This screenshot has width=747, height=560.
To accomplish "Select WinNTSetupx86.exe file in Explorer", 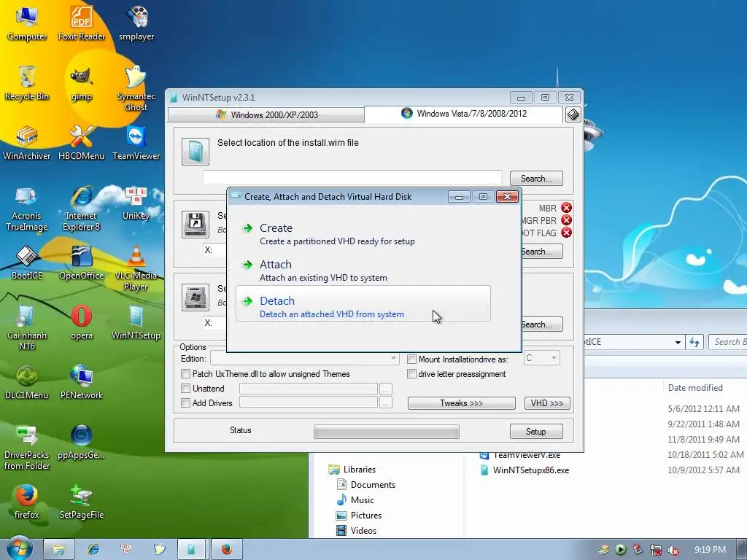I will coord(524,470).
